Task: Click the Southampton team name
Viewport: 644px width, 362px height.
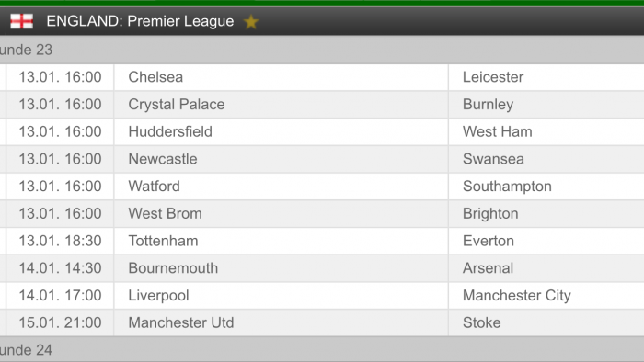Action: (x=507, y=187)
